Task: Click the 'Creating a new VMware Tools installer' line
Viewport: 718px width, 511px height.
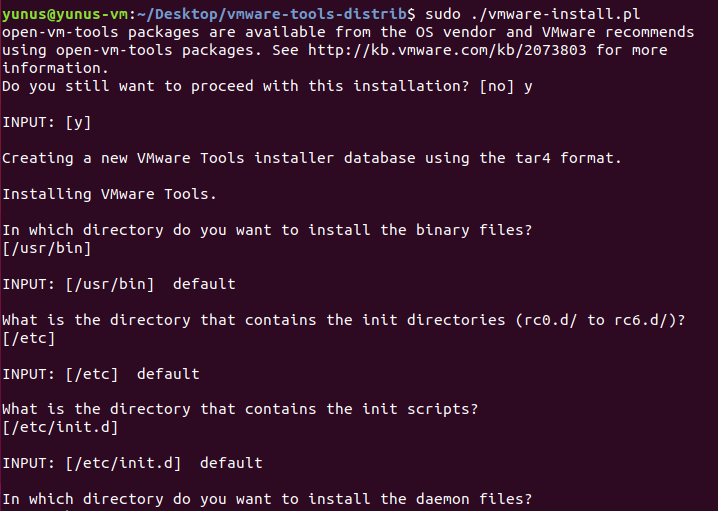Action: click(x=312, y=158)
